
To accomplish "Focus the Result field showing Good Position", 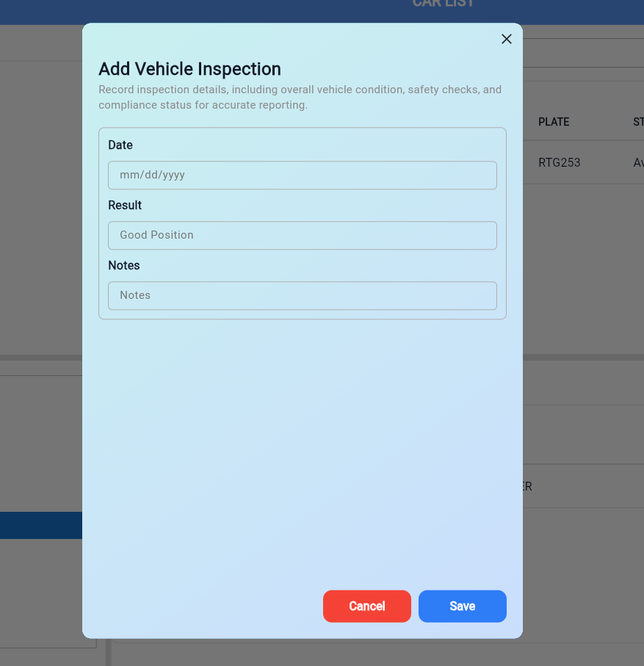I will point(302,236).
